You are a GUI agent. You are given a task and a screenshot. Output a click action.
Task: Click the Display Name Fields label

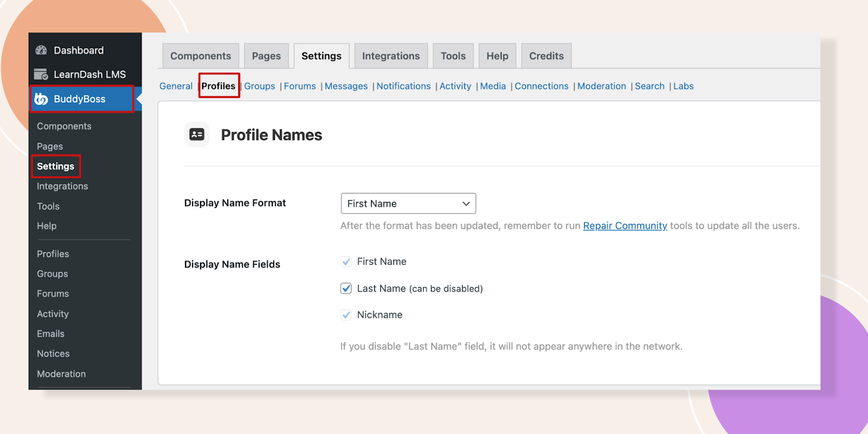click(232, 264)
